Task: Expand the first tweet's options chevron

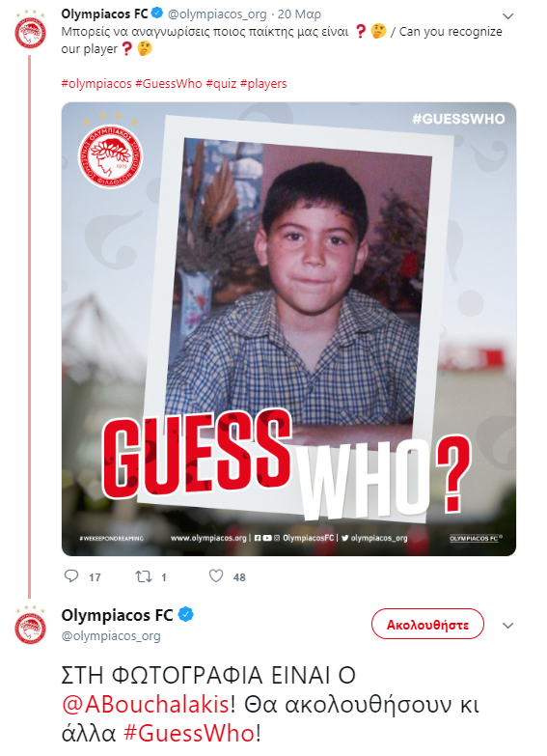Action: coord(507,16)
